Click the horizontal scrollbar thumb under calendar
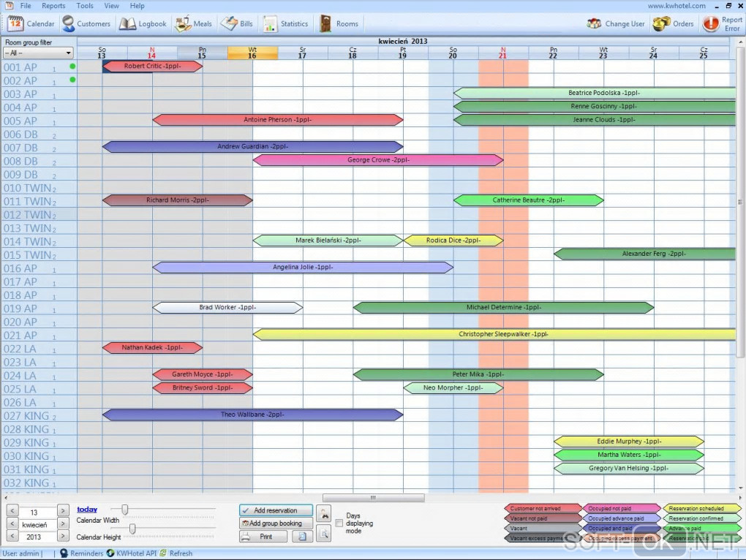Image resolution: width=746 pixels, height=560 pixels. pyautogui.click(x=374, y=498)
